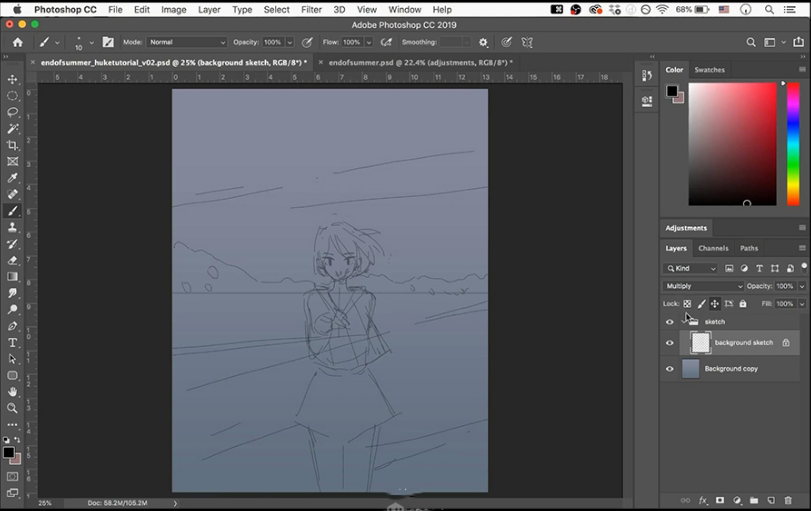Select the Crop tool
This screenshot has height=511, width=811.
13,145
